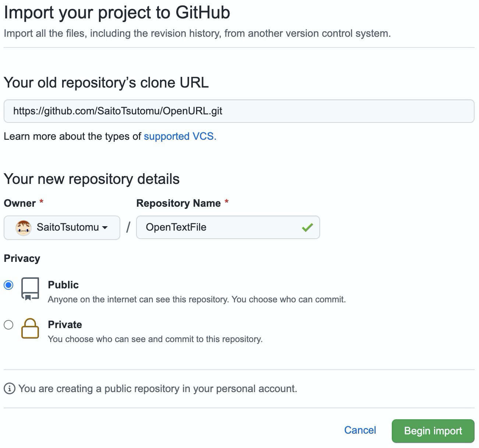The height and width of the screenshot is (448, 479).
Task: Click the 'Your new repository details' heading
Action: [x=92, y=179]
